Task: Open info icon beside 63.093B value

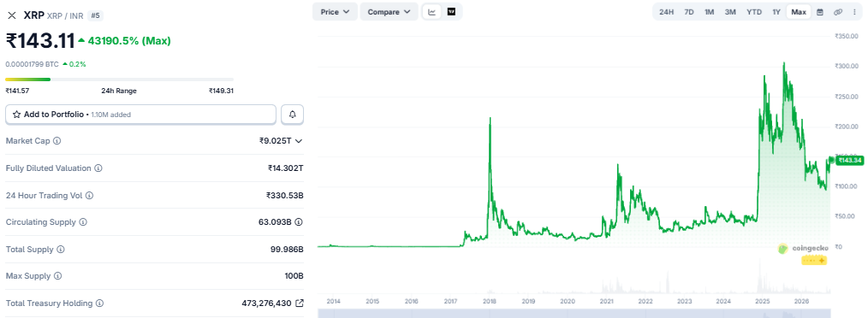Action: (299, 222)
